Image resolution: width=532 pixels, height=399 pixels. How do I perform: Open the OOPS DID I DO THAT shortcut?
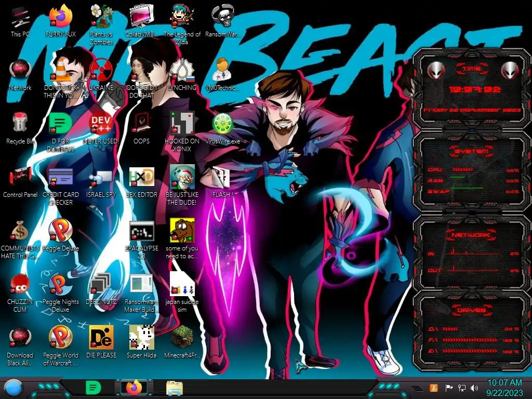coord(141,78)
